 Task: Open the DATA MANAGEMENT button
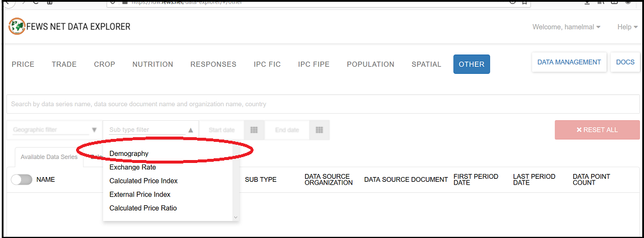pyautogui.click(x=568, y=62)
